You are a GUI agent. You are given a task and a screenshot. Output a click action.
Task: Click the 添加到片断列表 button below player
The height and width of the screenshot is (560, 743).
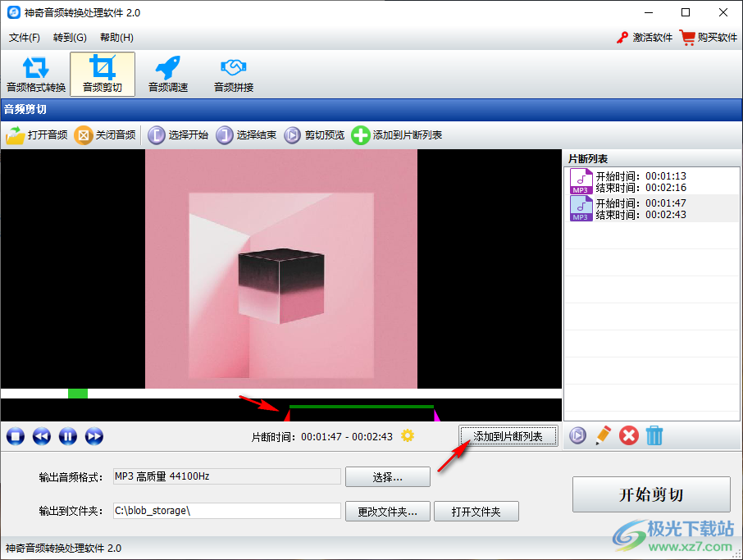508,436
